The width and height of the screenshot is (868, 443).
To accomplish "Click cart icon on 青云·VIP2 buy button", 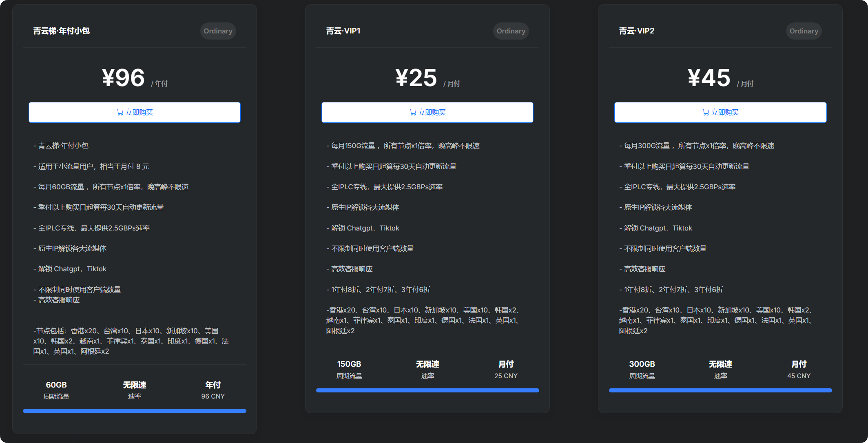I will pos(706,112).
